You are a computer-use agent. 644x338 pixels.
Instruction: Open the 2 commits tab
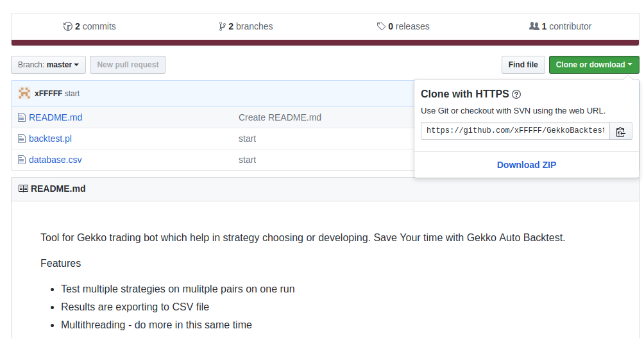[90, 26]
